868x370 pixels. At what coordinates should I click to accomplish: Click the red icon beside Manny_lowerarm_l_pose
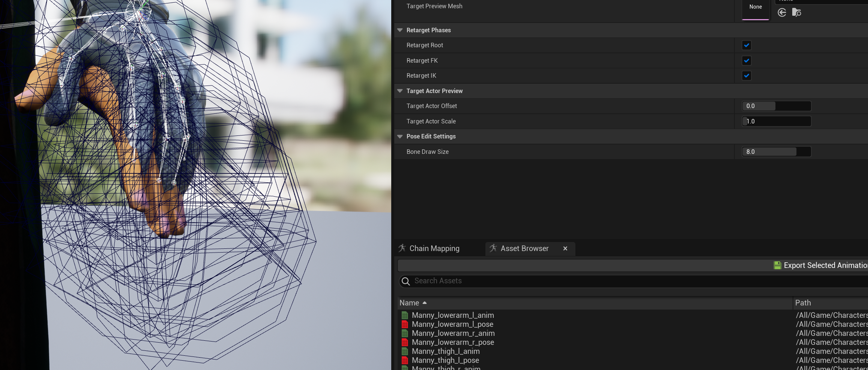[x=405, y=324]
